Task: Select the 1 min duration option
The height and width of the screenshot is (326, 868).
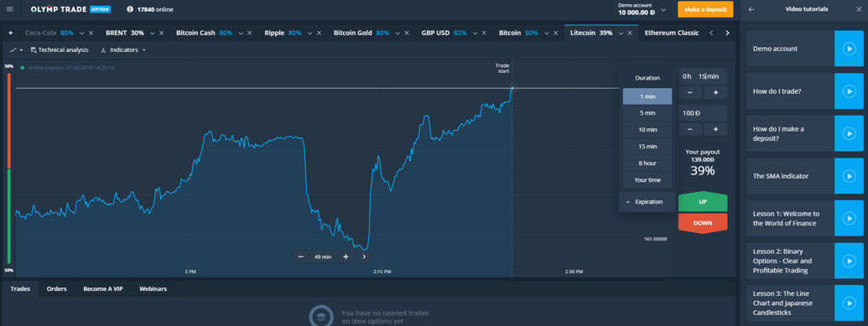Action: pos(647,96)
